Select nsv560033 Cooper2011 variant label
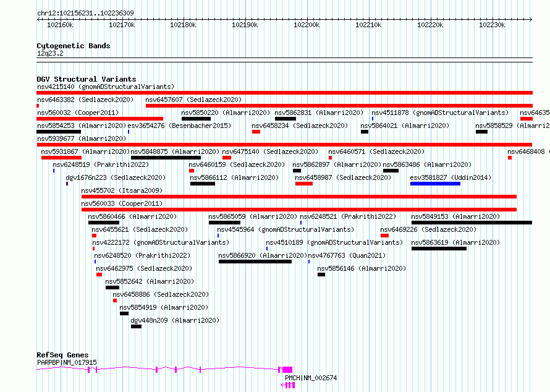 pos(122,203)
